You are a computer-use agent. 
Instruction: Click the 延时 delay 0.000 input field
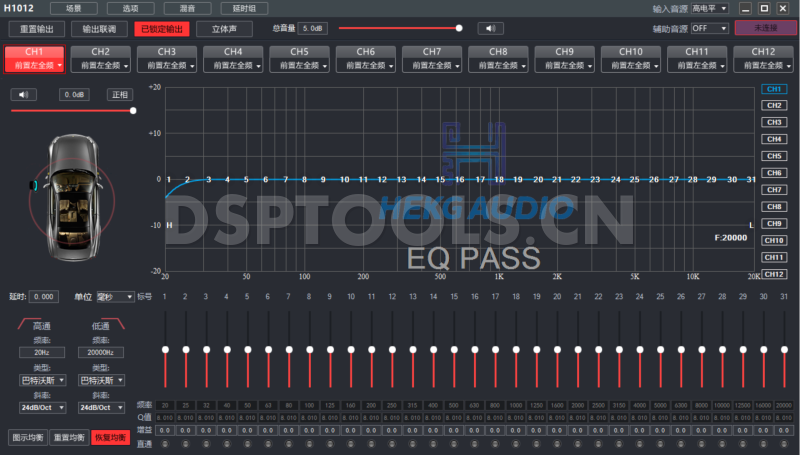[44, 297]
